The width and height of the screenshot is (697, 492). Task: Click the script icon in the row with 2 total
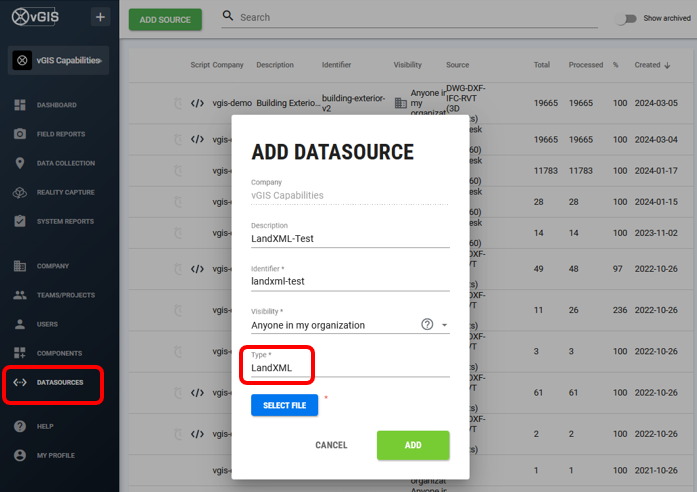197,434
